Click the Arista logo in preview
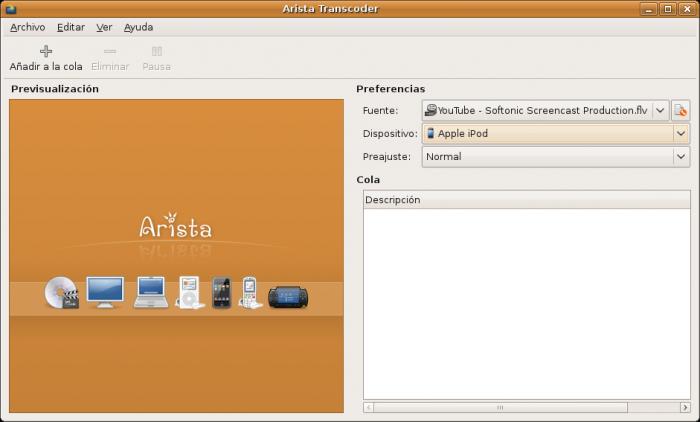700x422 pixels. [175, 227]
